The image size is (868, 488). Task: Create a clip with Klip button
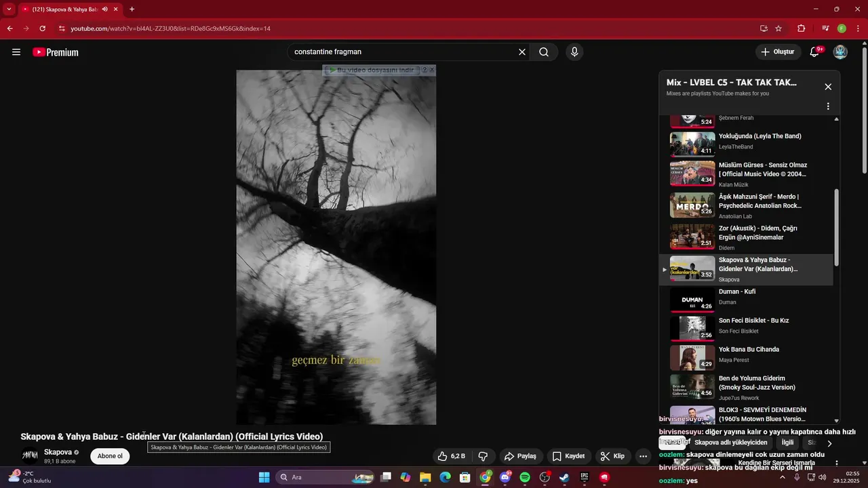click(x=612, y=456)
